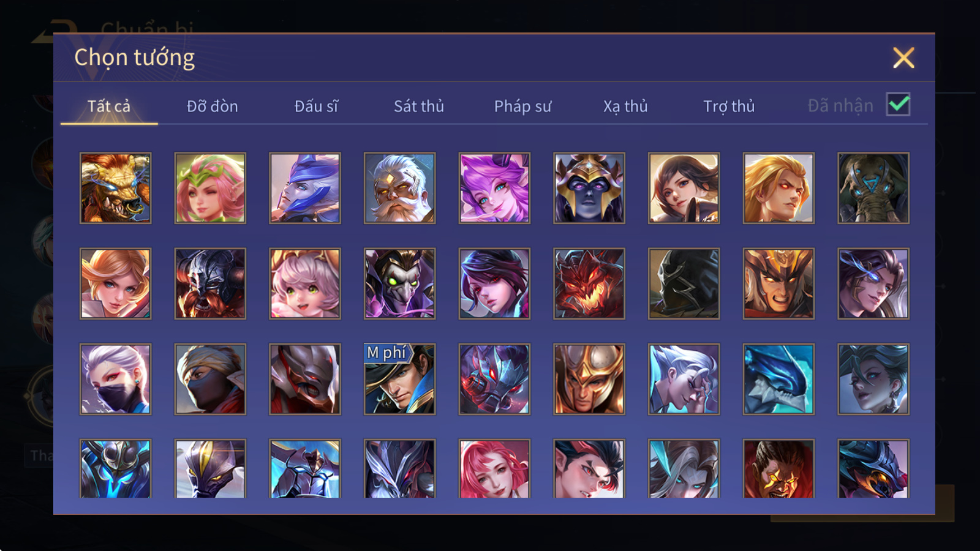Pick the red fire demon hero portrait
Image resolution: width=980 pixels, height=551 pixels.
[589, 283]
